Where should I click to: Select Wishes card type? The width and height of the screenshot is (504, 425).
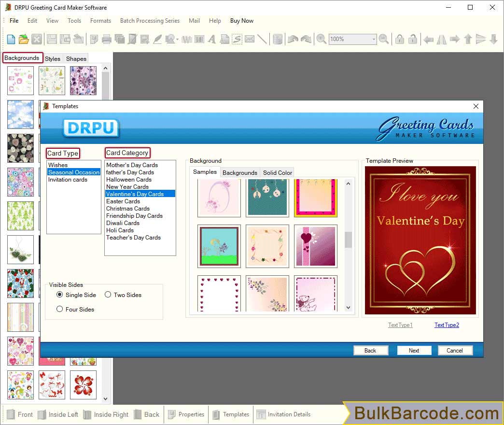click(58, 165)
